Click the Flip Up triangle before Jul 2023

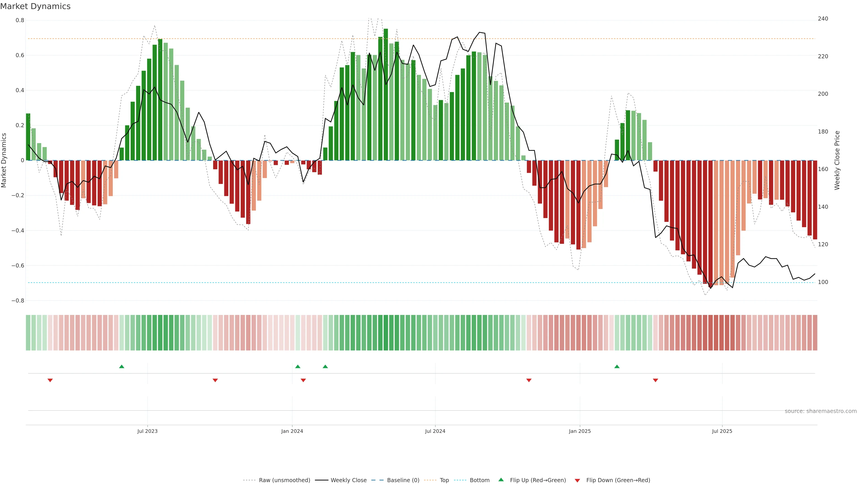pos(122,366)
